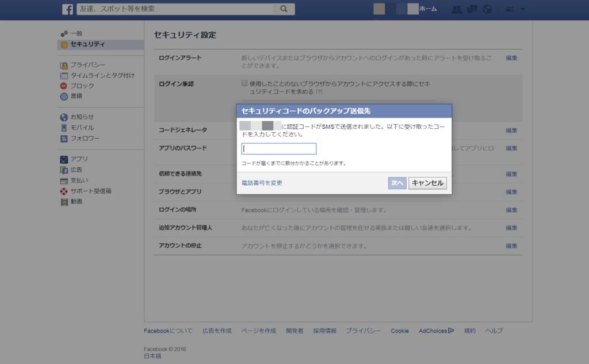The height and width of the screenshot is (364, 589).
Task: Click 編集 for アプリのパスワード
Action: point(511,148)
